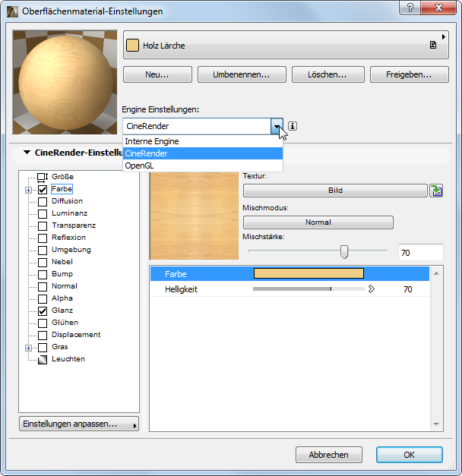Image resolution: width=462 pixels, height=476 pixels.
Task: Enable the Displacement channel checkbox
Action: point(43,335)
